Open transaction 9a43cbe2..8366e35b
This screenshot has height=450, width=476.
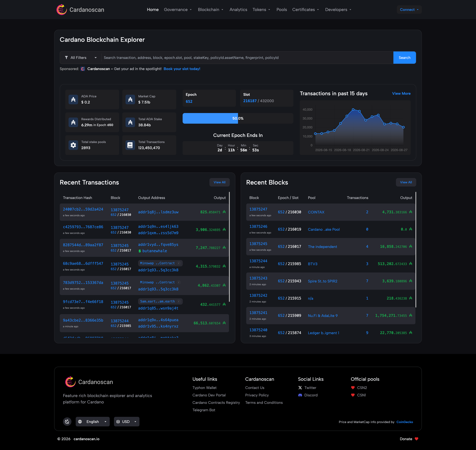coord(83,320)
